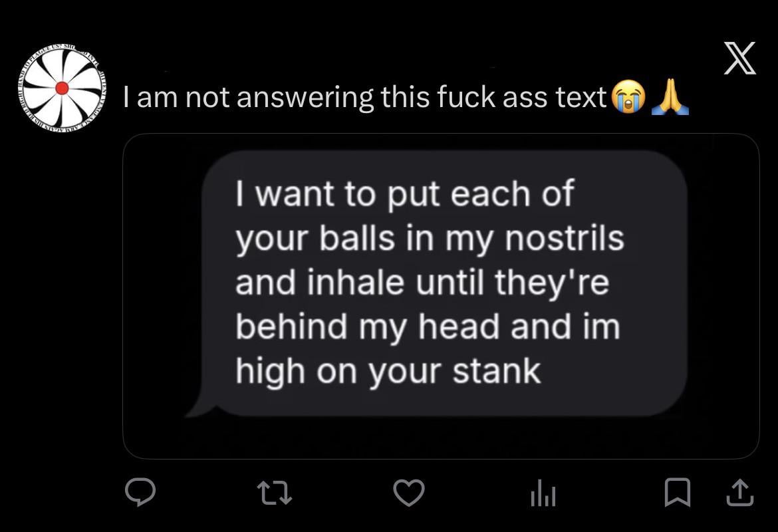The height and width of the screenshot is (532, 778).
Task: Click the crying face emoji
Action: pos(628,96)
